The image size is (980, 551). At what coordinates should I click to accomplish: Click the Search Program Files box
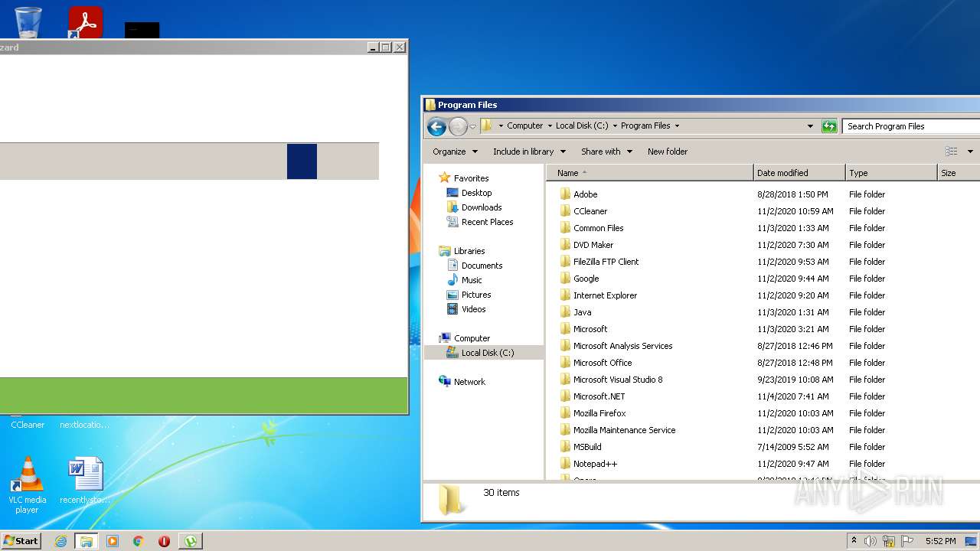pos(911,126)
